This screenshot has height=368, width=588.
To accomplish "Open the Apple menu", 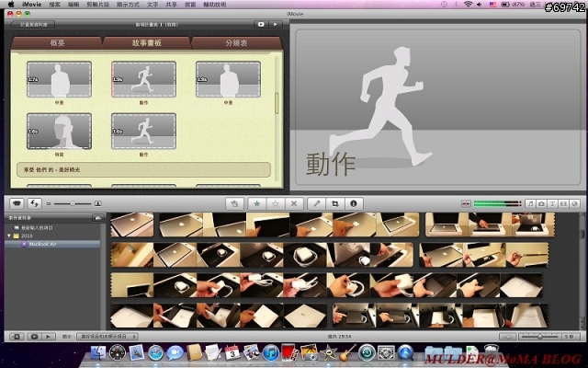I will (x=11, y=5).
